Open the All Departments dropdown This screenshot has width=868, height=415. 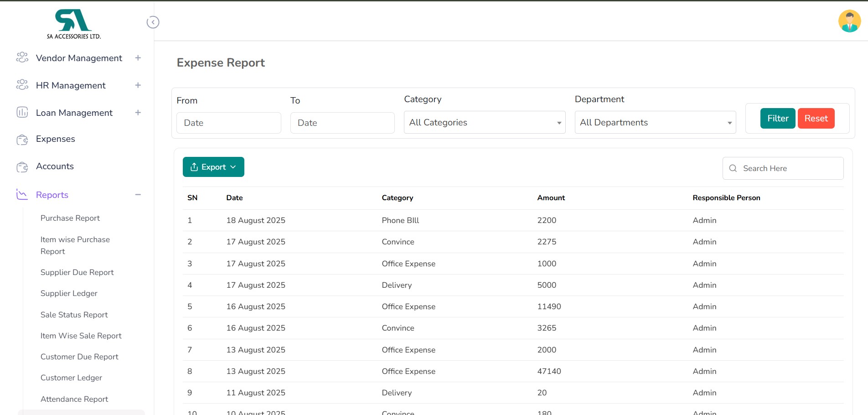pyautogui.click(x=655, y=123)
